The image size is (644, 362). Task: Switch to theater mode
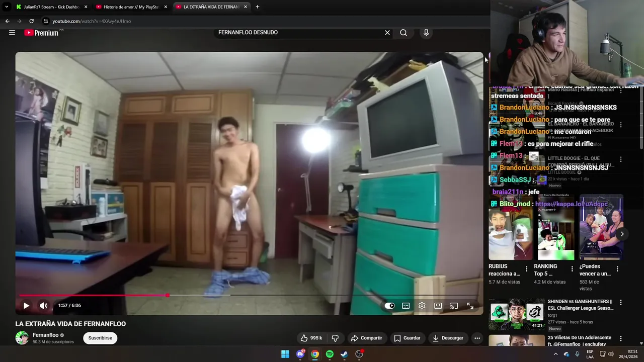[438, 306]
